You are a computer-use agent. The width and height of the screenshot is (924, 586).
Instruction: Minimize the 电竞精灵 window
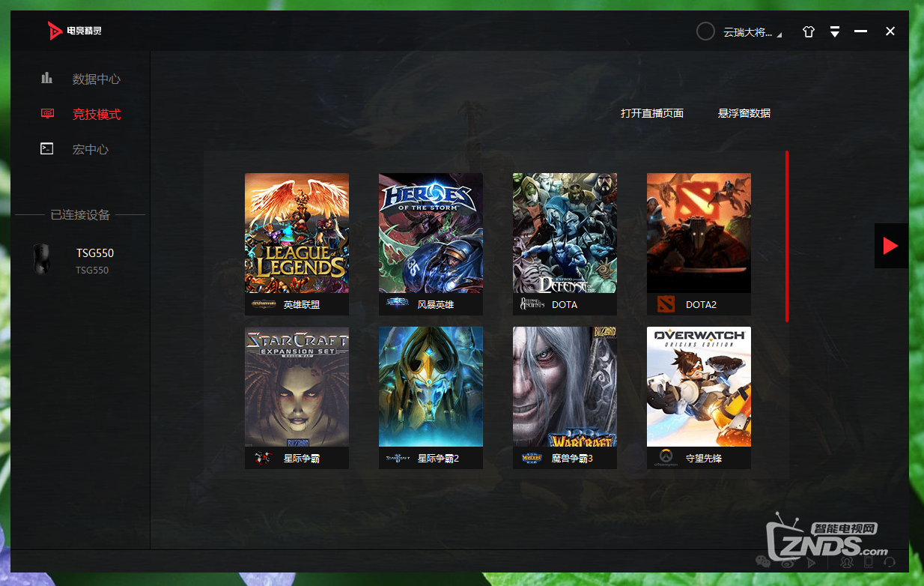[861, 31]
